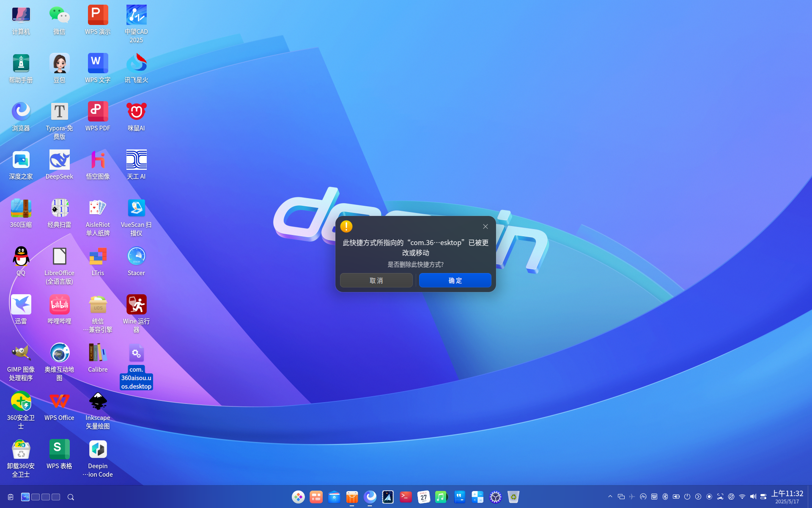Viewport: 812px width, 508px height.
Task: Click 取消 to keep the shortcut
Action: (376, 280)
